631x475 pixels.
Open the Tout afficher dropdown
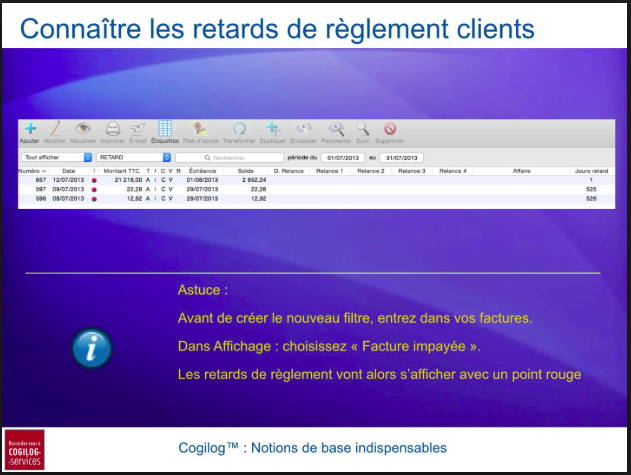[57, 157]
